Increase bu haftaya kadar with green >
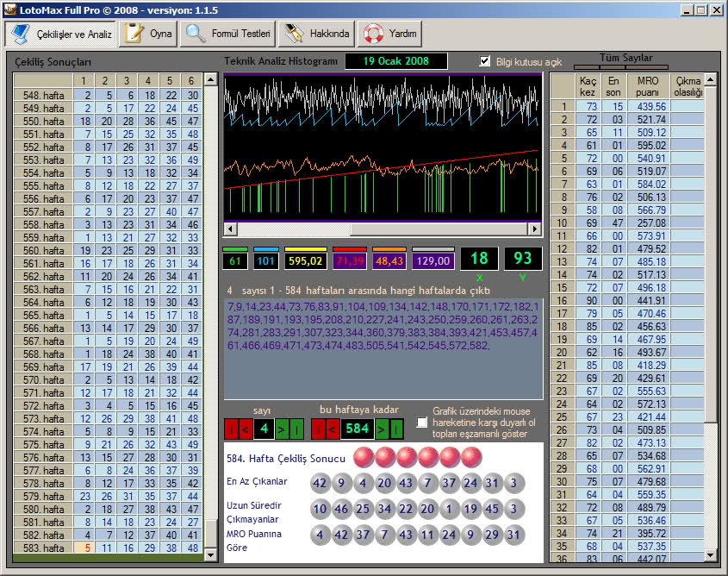The width and height of the screenshot is (728, 576). 382,429
